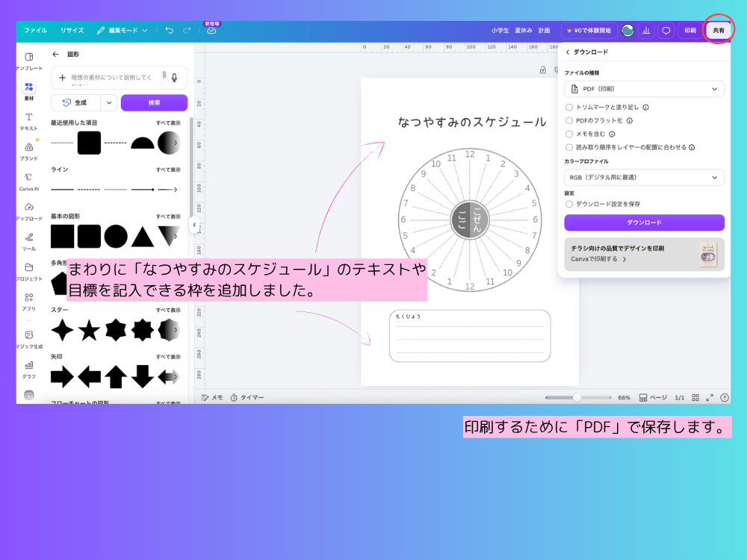Click the lock icon above the page
Viewport: 747px width, 560px height.
(542, 70)
